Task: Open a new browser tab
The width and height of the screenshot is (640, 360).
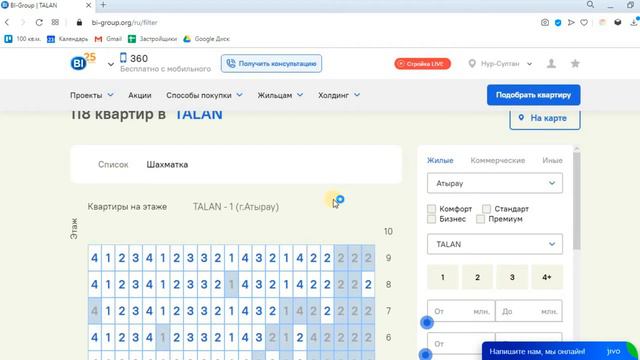Action: click(103, 5)
